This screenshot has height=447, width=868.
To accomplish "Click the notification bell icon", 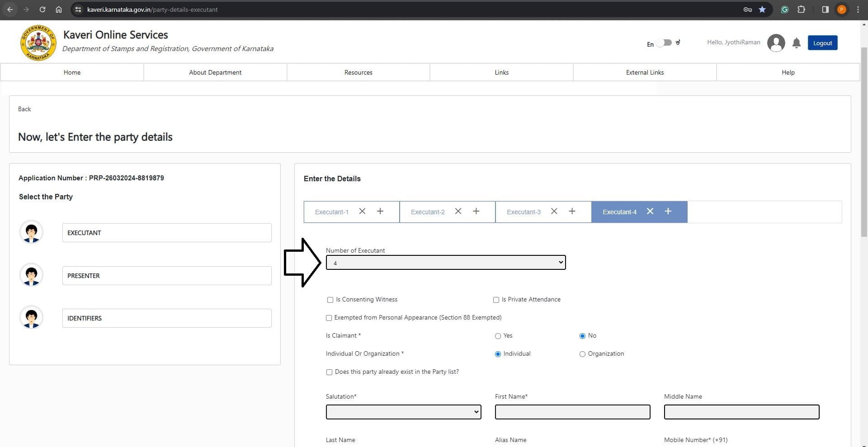I will click(796, 43).
